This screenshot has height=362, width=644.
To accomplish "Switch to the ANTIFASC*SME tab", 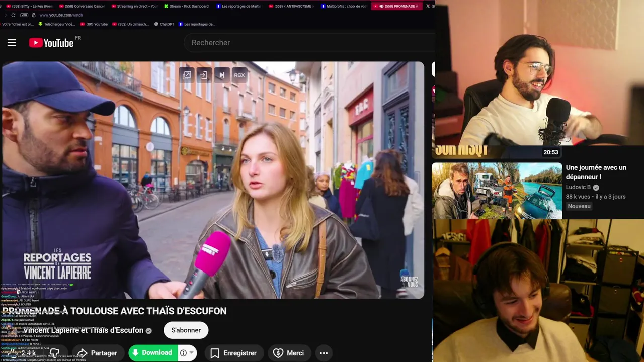I will [x=291, y=6].
